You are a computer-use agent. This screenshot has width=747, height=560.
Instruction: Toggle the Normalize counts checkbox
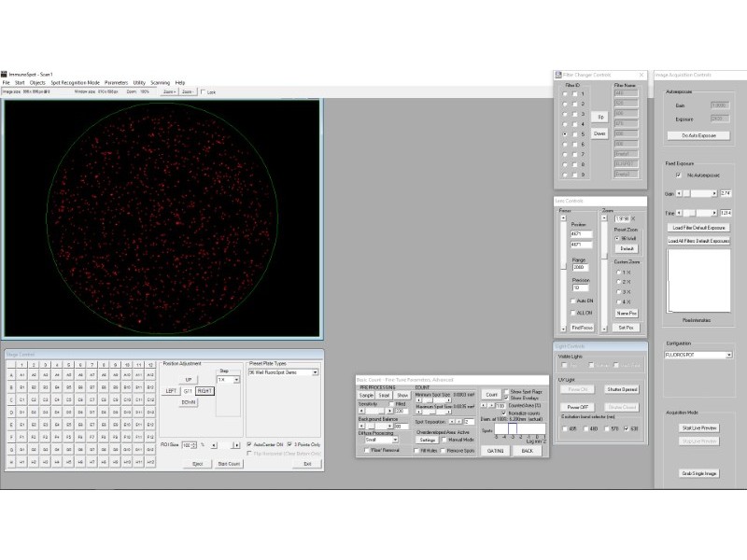pyautogui.click(x=504, y=413)
